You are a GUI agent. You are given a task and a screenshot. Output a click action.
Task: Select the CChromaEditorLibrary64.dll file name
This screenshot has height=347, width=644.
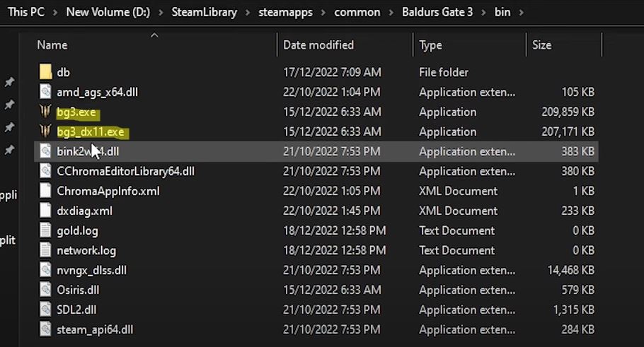[x=126, y=172]
